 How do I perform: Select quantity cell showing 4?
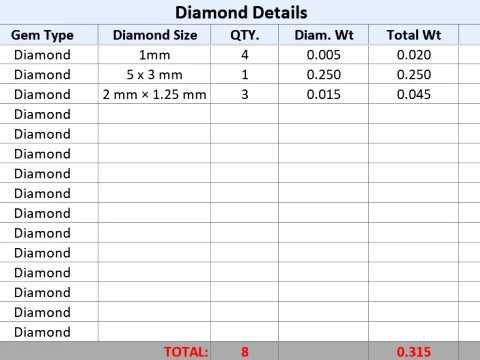(x=245, y=55)
